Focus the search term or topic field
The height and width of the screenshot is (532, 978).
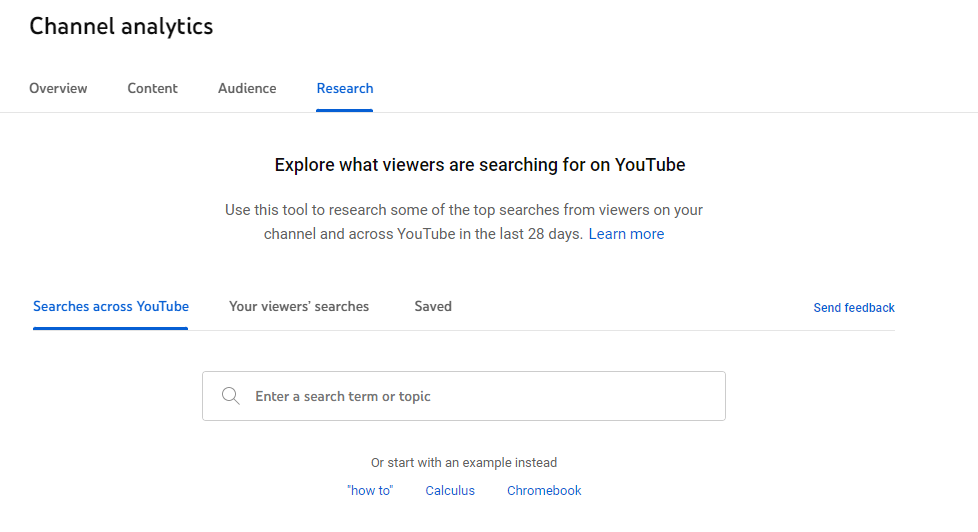pos(463,396)
